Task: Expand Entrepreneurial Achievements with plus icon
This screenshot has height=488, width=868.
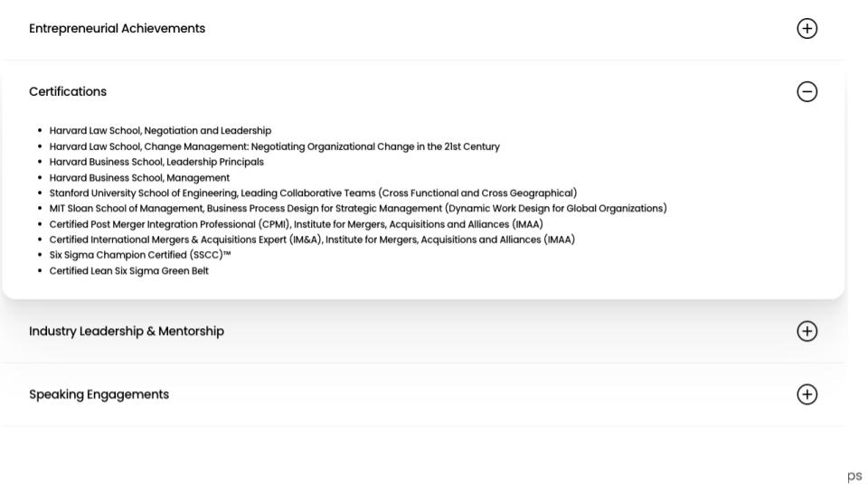Action: tap(807, 28)
